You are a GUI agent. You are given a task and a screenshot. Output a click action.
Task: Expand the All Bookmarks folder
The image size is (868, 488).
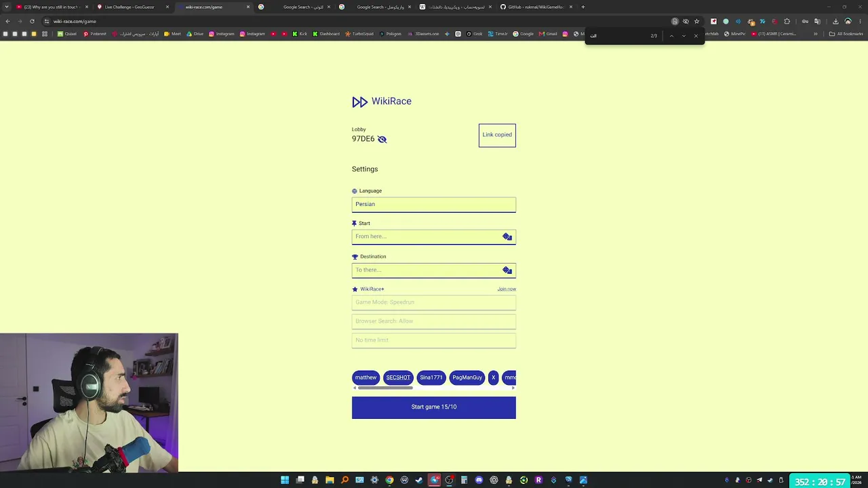(846, 34)
